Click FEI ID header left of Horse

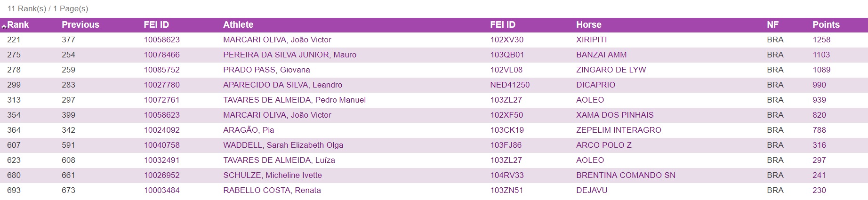pyautogui.click(x=502, y=25)
